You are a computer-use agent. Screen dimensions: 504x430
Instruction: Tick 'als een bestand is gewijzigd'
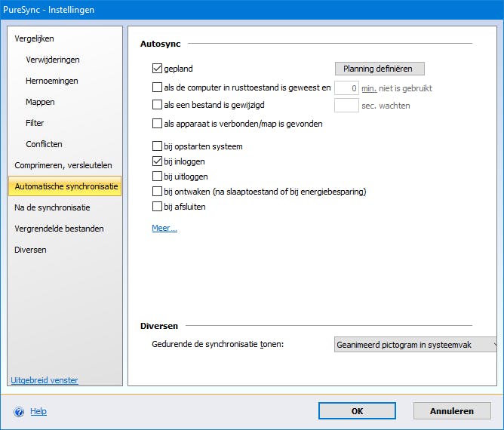pos(157,104)
